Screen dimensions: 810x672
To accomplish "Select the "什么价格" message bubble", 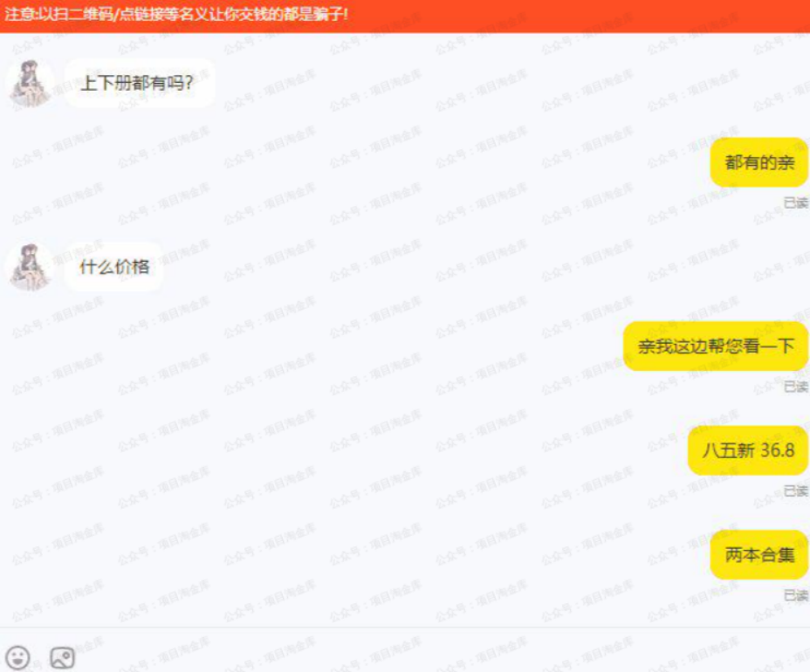I will (113, 267).
